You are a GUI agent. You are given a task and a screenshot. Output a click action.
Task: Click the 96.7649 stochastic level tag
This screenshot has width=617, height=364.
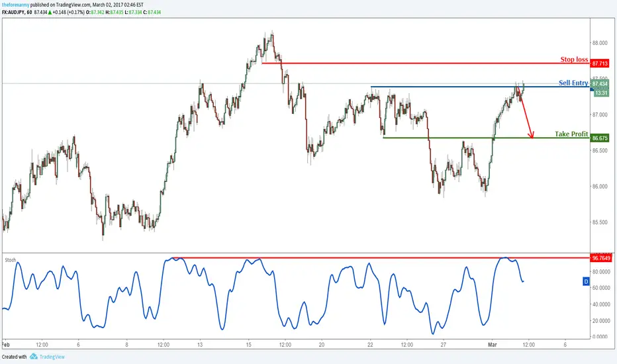[x=601, y=258]
